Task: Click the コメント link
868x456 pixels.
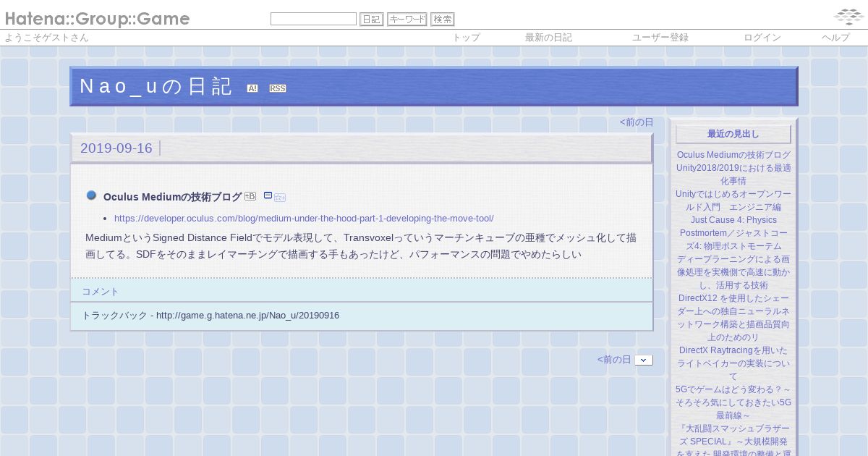Action: (100, 291)
